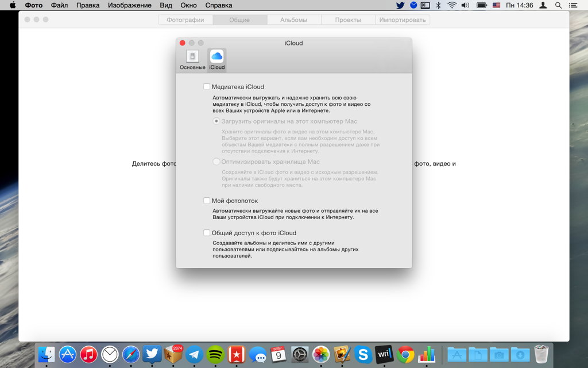Open the Applications folder stack in Dock
The height and width of the screenshot is (368, 588).
point(457,354)
